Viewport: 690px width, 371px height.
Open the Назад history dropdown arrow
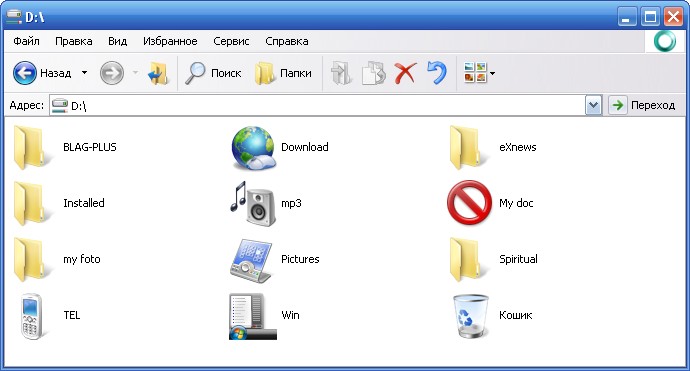[84, 73]
